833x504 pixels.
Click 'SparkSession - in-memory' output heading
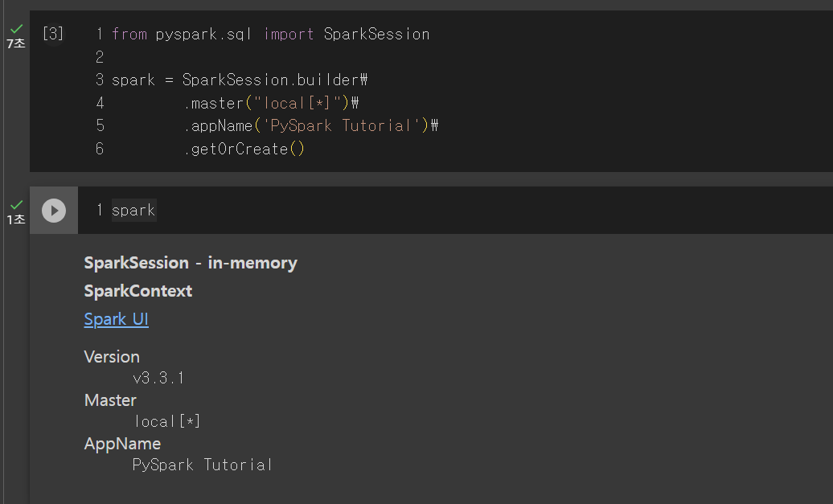coord(191,263)
